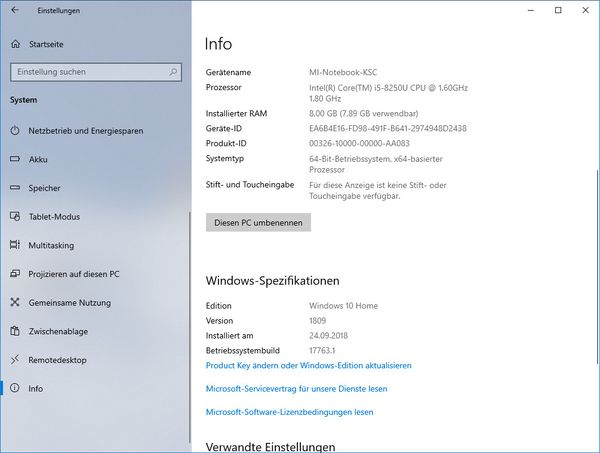Click the Info circle icon in sidebar

[x=15, y=388]
